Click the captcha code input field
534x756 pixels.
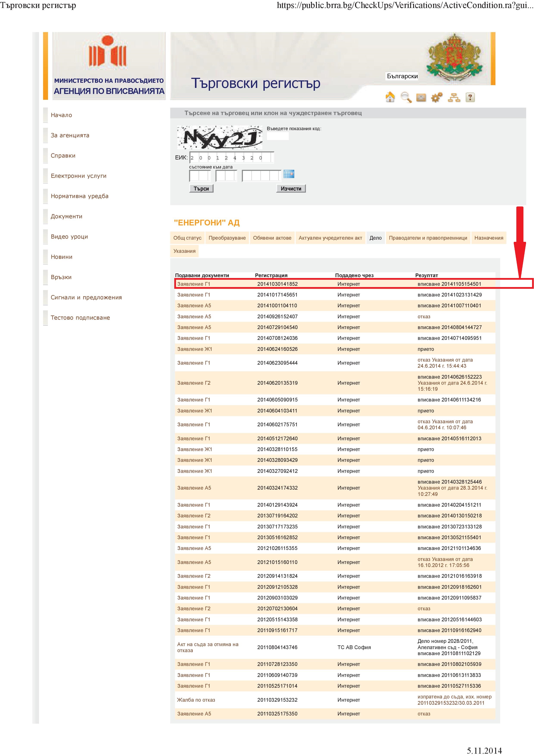click(x=278, y=136)
